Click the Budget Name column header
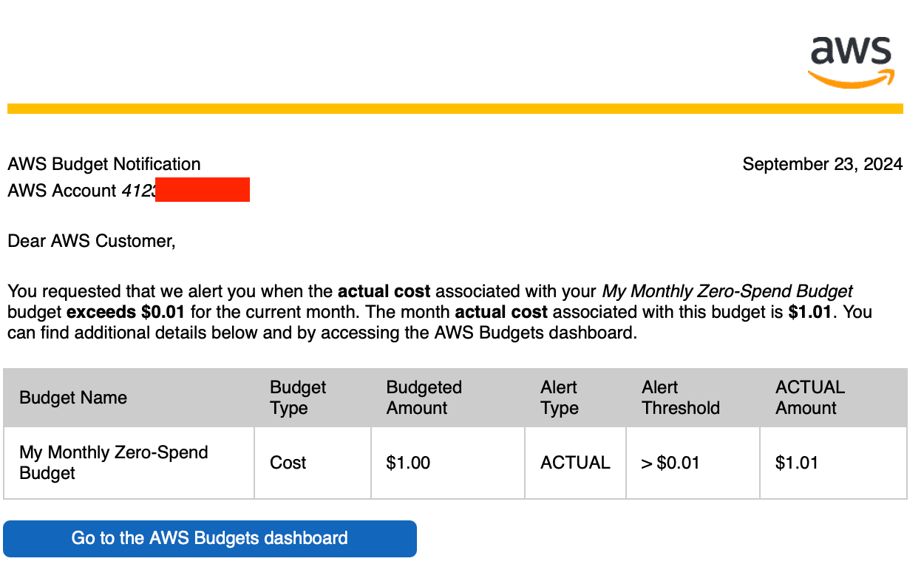Image resolution: width=924 pixels, height=581 pixels. click(x=73, y=398)
